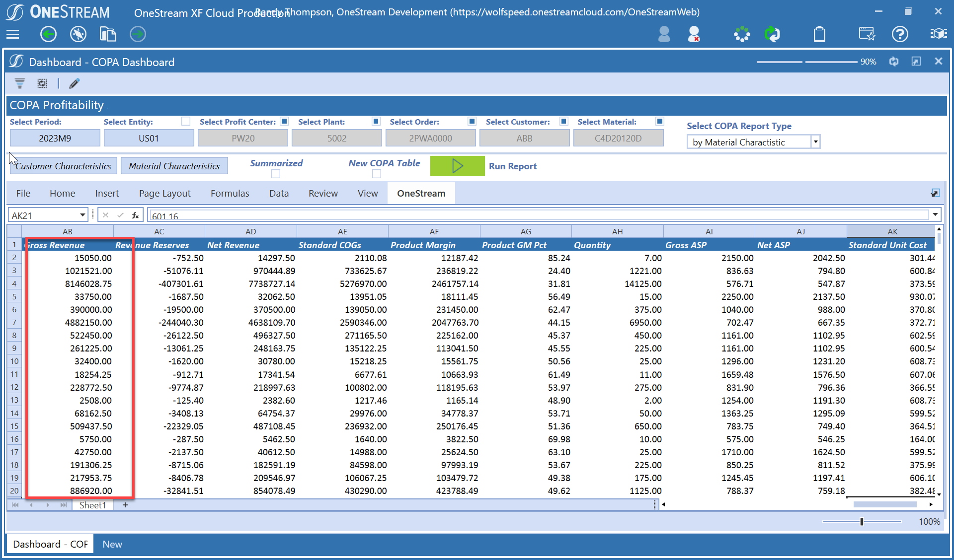Expand the formula bar dropdown arrow
The image size is (954, 560).
tap(935, 214)
